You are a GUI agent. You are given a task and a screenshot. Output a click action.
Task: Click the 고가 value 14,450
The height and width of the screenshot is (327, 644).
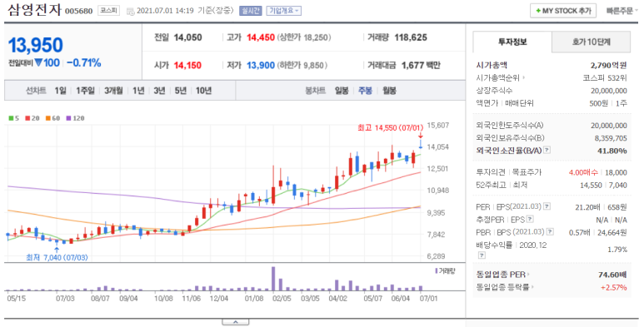pyautogui.click(x=261, y=37)
